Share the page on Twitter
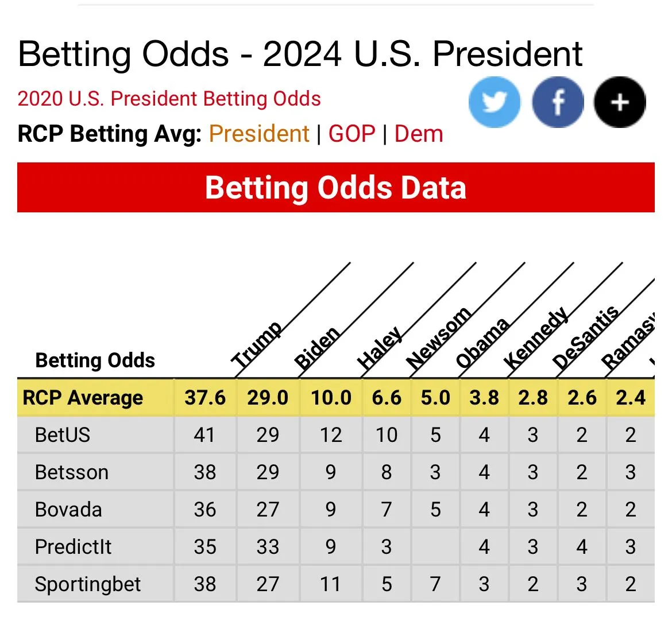Image resolution: width=672 pixels, height=629 pixels. (494, 102)
